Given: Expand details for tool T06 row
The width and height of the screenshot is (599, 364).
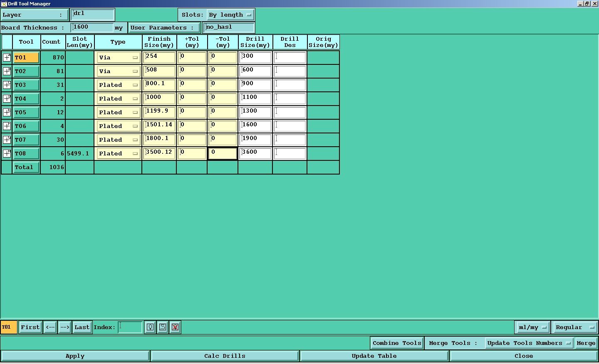Looking at the screenshot, I should [x=7, y=126].
